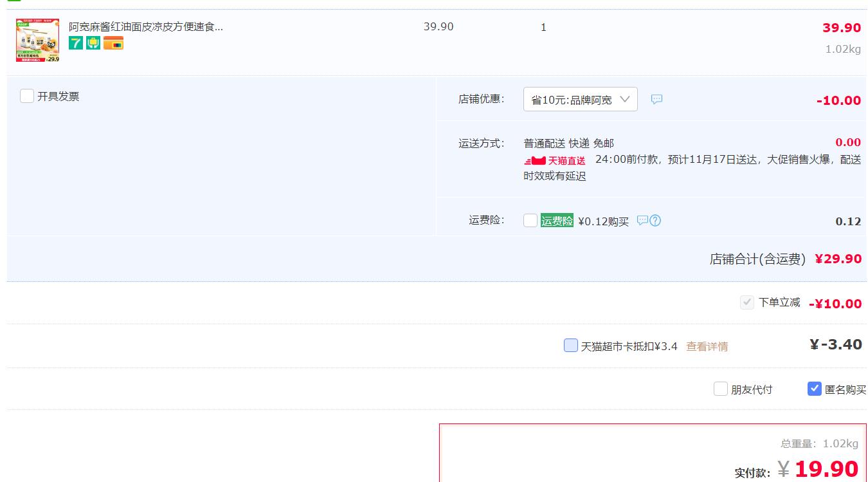Open product link 阿宽麻酱红油面皮凉皮方便速食

tap(146, 27)
